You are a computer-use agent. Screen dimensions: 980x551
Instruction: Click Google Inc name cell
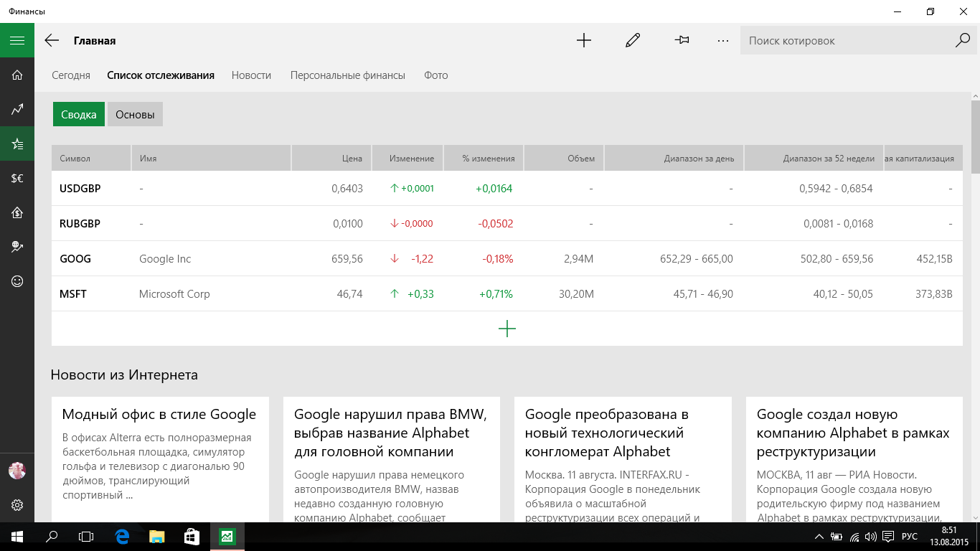click(x=165, y=259)
